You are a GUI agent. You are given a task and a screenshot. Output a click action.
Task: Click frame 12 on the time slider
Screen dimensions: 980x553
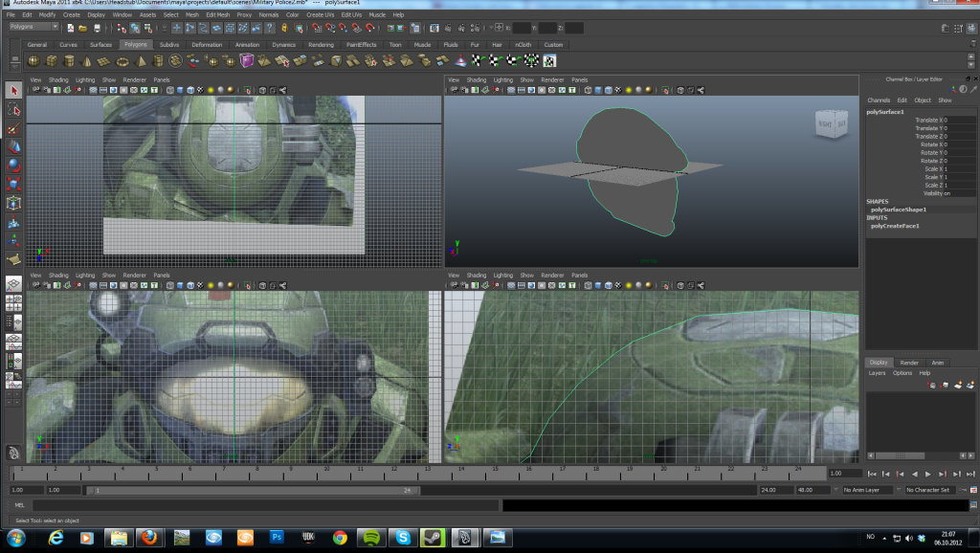click(x=393, y=473)
